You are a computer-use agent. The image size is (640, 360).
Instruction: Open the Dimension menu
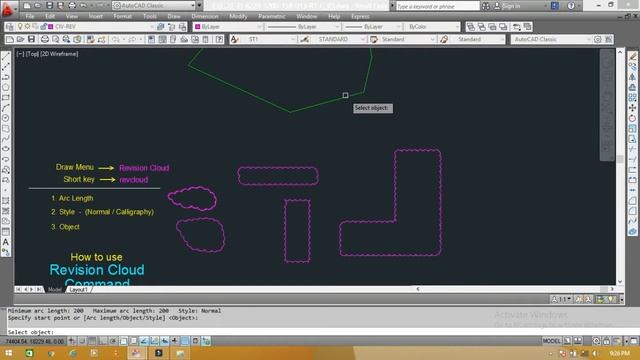[x=205, y=16]
